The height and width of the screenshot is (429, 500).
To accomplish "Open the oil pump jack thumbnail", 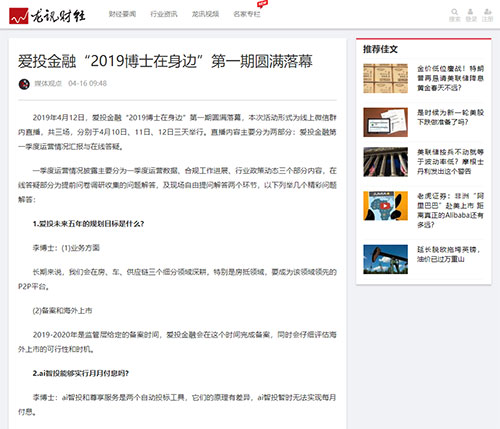I will pyautogui.click(x=385, y=259).
